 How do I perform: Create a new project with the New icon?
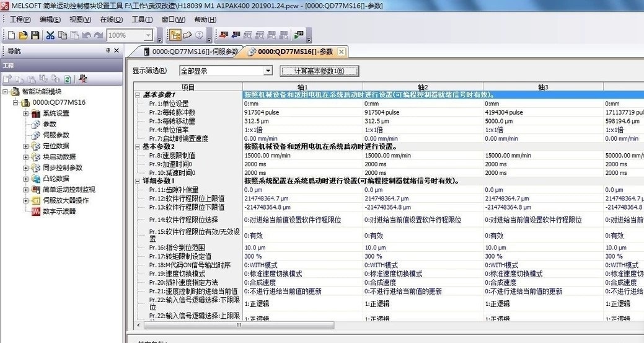(x=11, y=35)
